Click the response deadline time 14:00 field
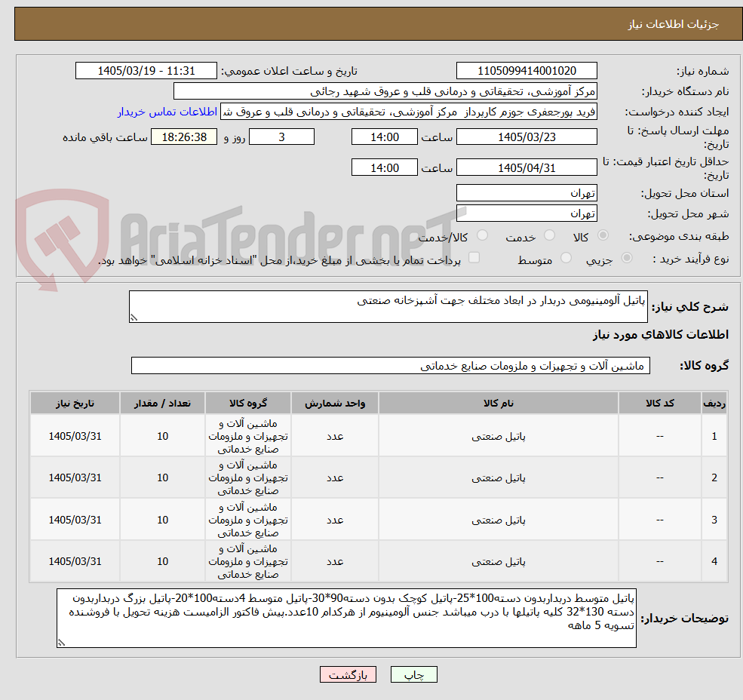The width and height of the screenshot is (743, 700). click(384, 137)
